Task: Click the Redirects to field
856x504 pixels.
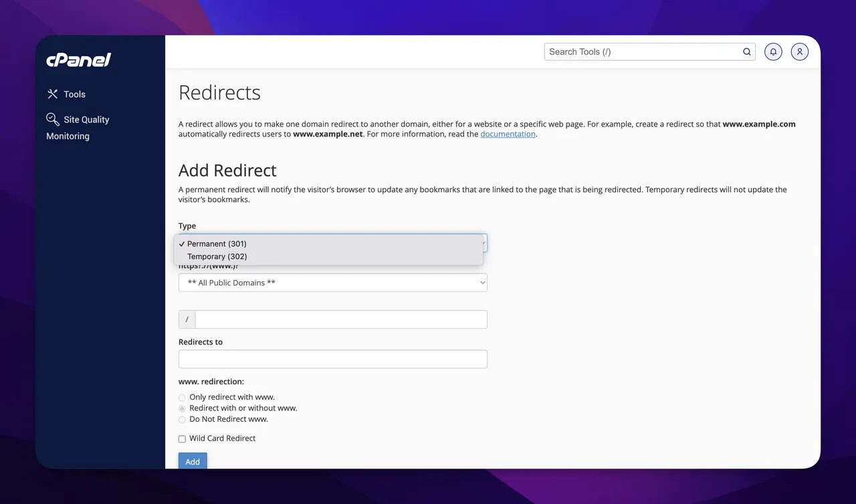Action: [x=333, y=359]
